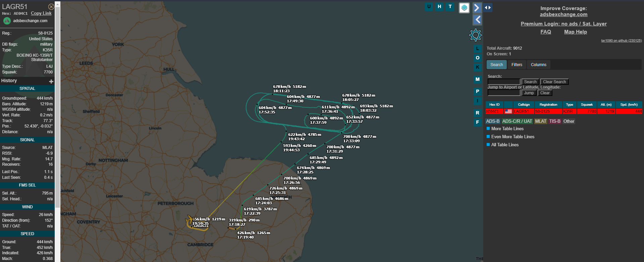This screenshot has height=262, width=644.
Task: Switch to Search tab
Action: 496,65
